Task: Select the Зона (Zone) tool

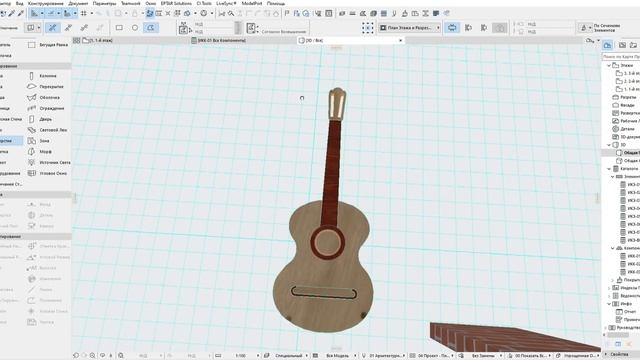Action: coord(38,141)
